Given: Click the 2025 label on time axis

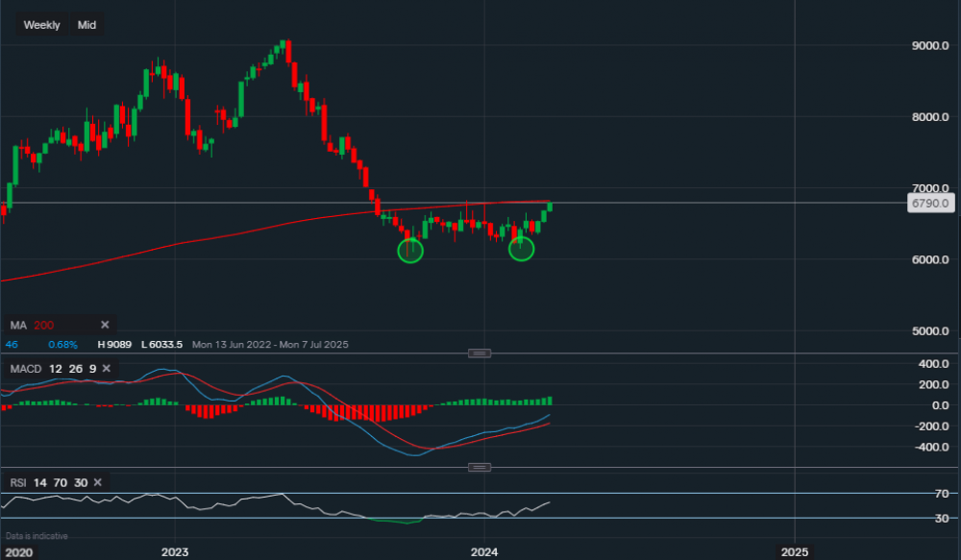Looking at the screenshot, I should (x=794, y=552).
